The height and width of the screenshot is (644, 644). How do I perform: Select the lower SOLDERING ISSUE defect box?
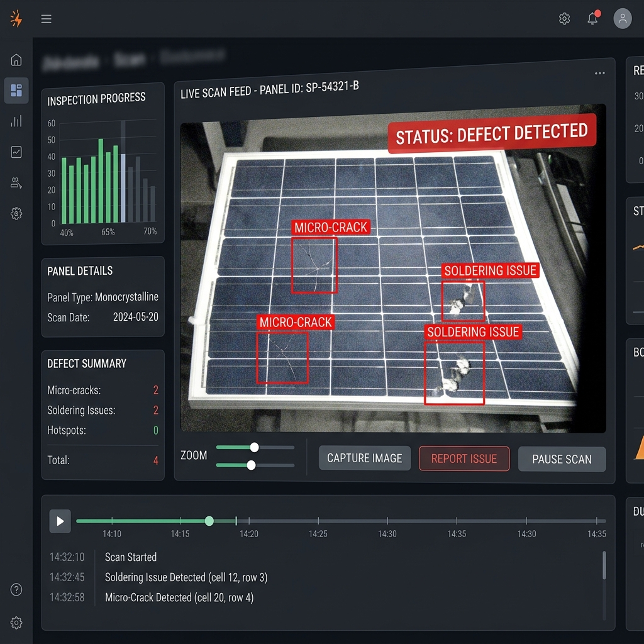(454, 373)
